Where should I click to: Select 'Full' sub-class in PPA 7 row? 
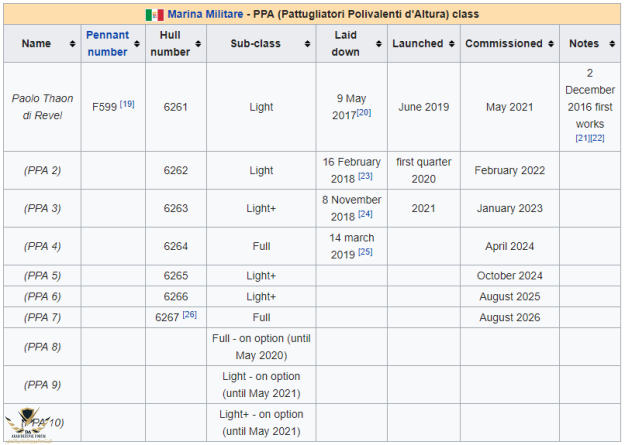click(x=261, y=317)
